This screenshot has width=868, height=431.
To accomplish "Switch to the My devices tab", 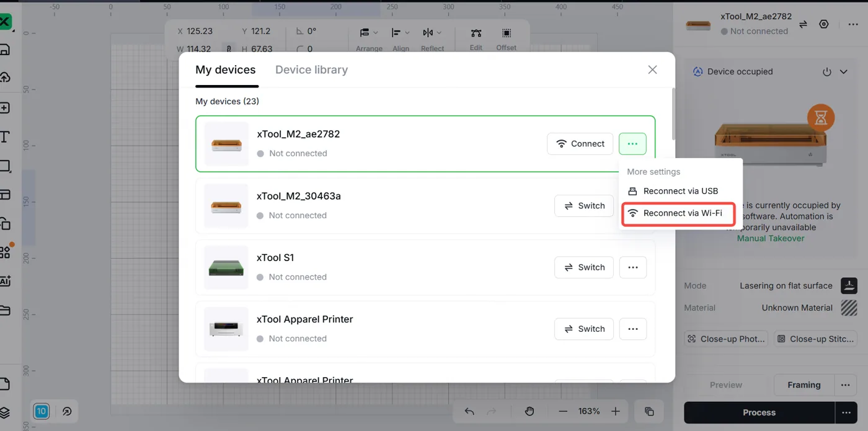I will (x=226, y=70).
